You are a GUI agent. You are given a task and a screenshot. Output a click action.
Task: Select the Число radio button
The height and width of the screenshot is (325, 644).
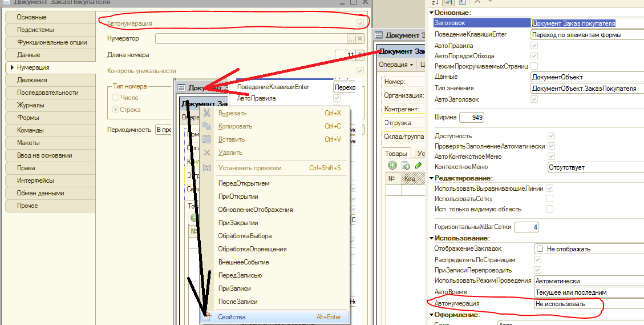pyautogui.click(x=116, y=98)
